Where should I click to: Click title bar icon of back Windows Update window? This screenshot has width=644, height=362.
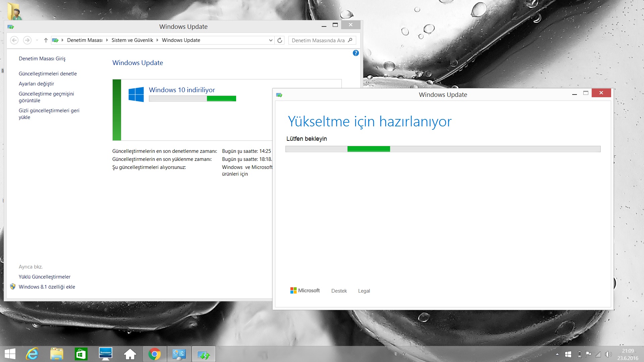coord(11,27)
